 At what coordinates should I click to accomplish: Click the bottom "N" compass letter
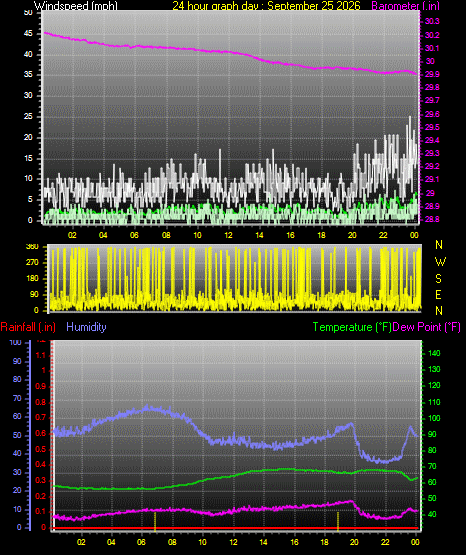coord(439,310)
